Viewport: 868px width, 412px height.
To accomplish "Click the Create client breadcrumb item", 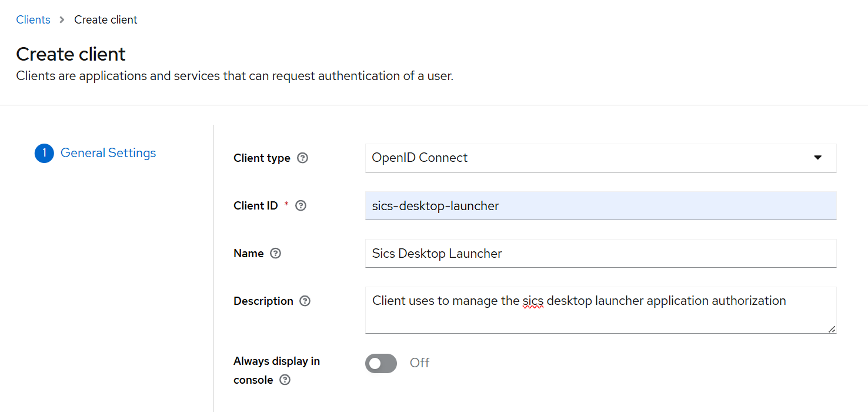I will point(105,19).
